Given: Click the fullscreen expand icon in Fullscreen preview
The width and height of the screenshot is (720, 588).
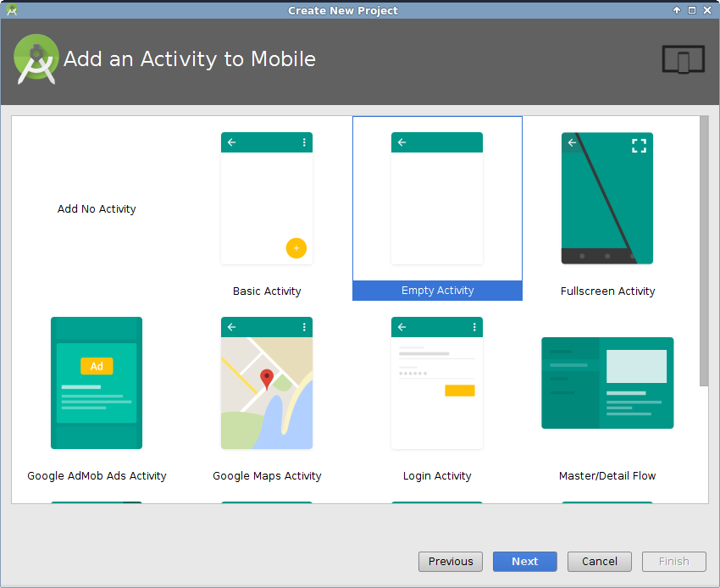Looking at the screenshot, I should 639,146.
